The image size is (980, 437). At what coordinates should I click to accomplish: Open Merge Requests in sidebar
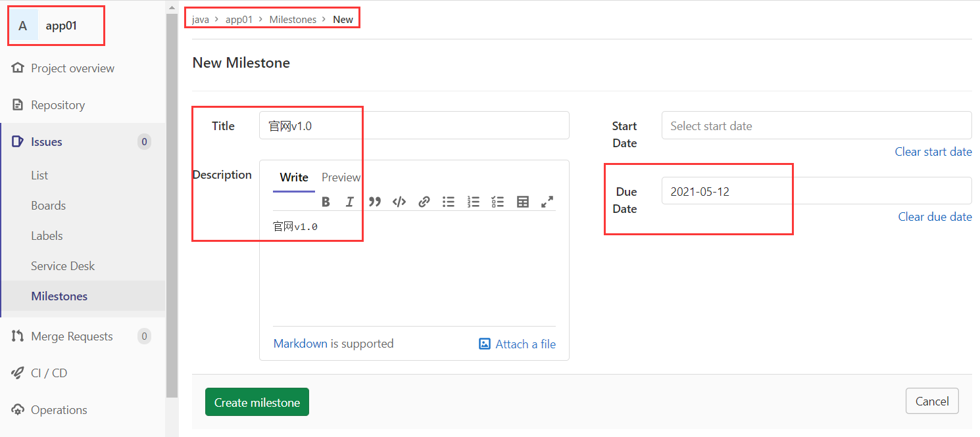point(72,336)
